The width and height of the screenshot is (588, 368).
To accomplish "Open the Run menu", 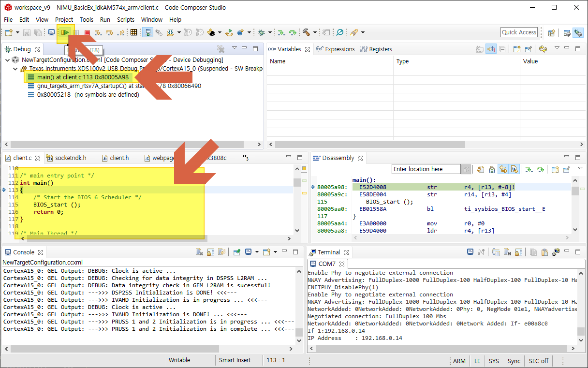I will point(105,19).
